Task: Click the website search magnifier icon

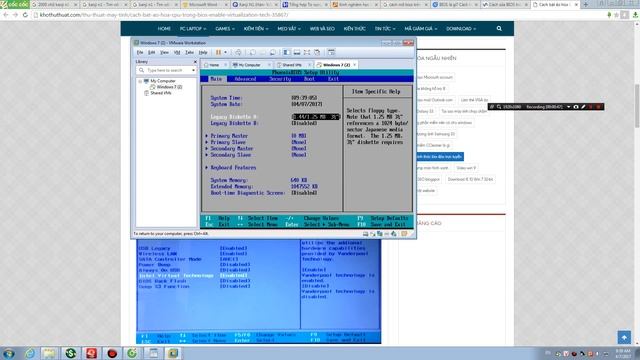Action: click(499, 29)
